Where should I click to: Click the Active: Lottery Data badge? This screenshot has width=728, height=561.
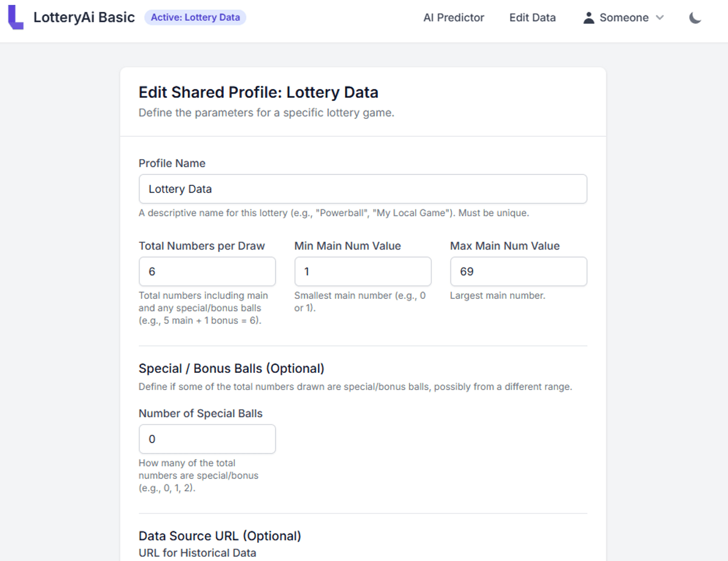tap(195, 18)
